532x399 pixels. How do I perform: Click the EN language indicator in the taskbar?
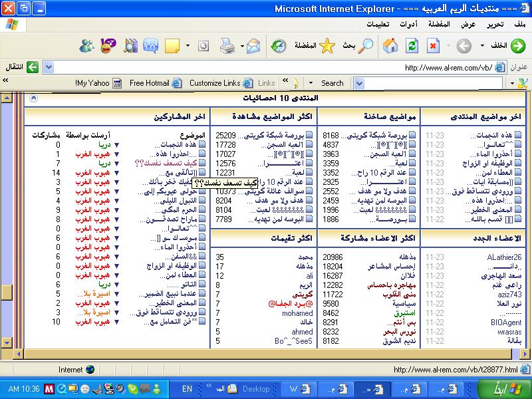[x=187, y=389]
